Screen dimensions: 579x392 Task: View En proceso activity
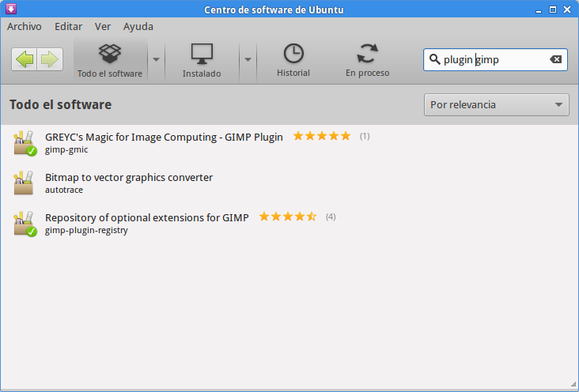point(367,60)
